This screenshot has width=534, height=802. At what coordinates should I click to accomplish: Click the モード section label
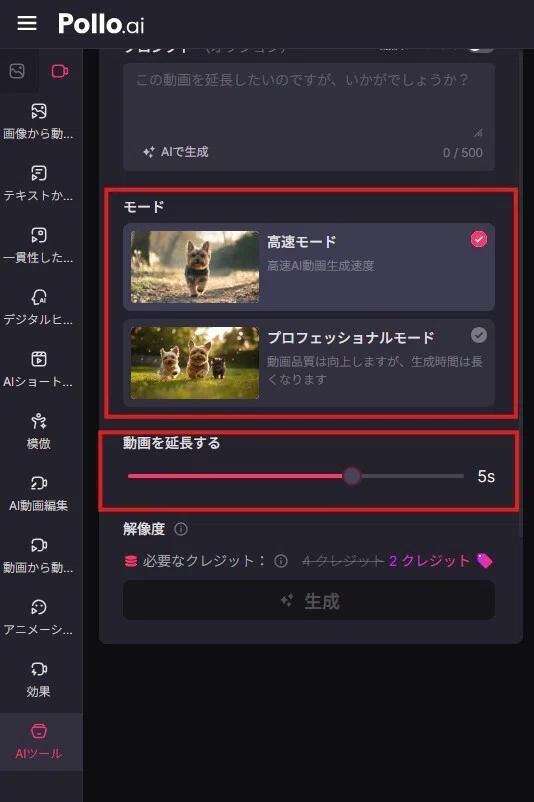click(x=144, y=207)
